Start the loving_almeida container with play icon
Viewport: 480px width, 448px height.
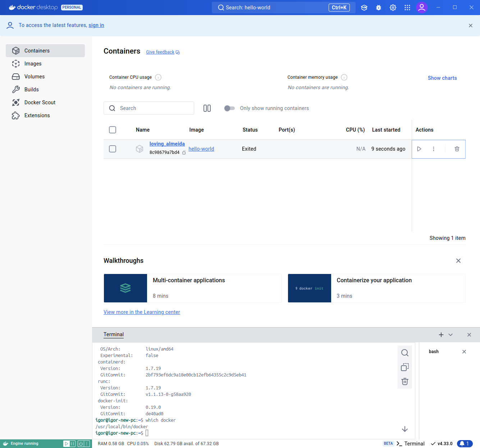point(419,149)
